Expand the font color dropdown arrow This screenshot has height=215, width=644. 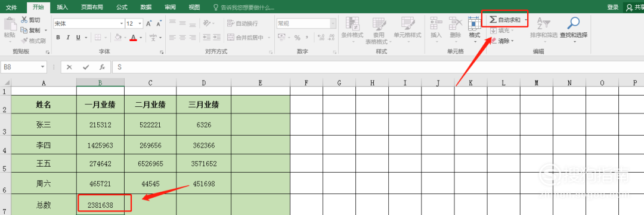(141, 38)
